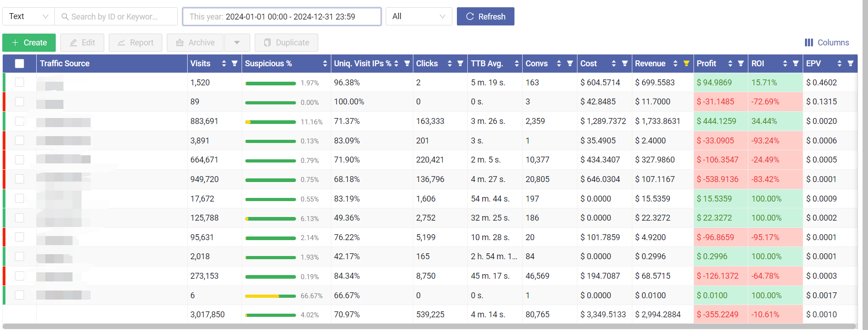868x330 pixels.
Task: Select the -72.69% ROI cell
Action: (776, 102)
